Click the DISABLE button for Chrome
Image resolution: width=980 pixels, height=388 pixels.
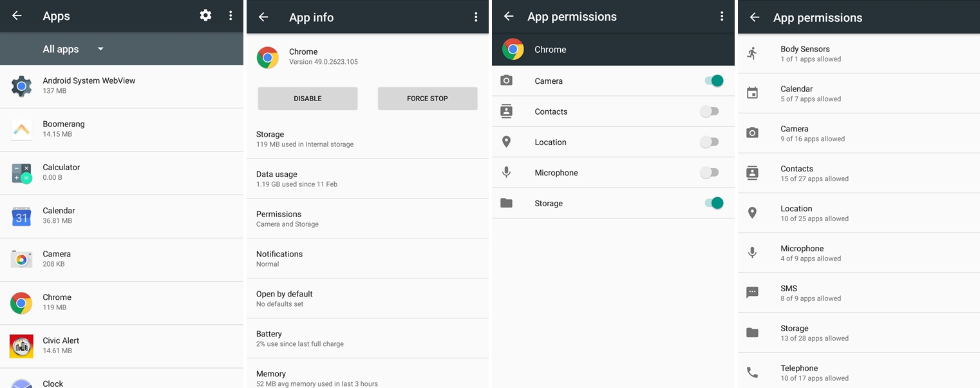tap(308, 99)
